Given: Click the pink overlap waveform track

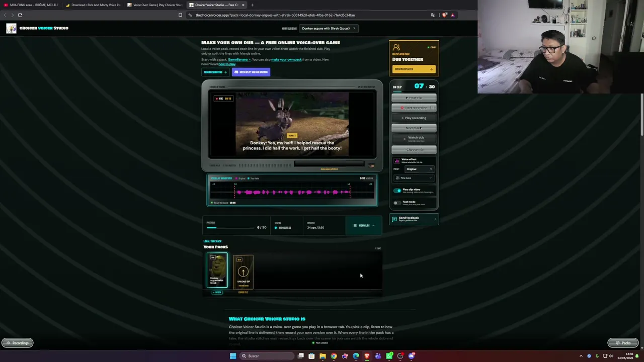Looking at the screenshot, I should (x=292, y=192).
